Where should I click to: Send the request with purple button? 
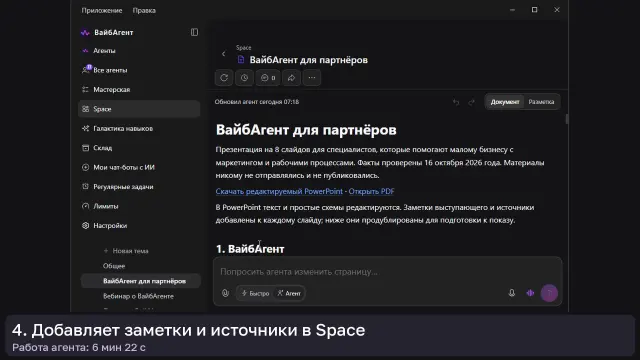549,293
